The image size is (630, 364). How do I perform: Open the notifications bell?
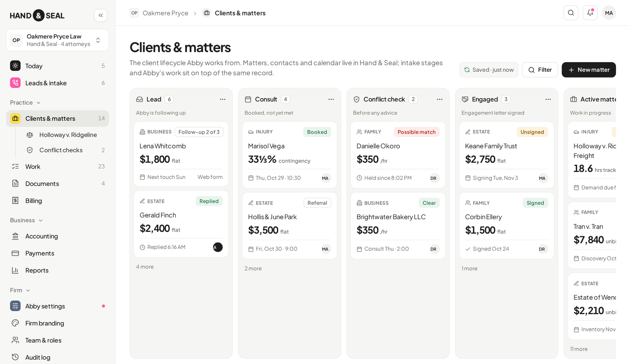[x=590, y=13]
